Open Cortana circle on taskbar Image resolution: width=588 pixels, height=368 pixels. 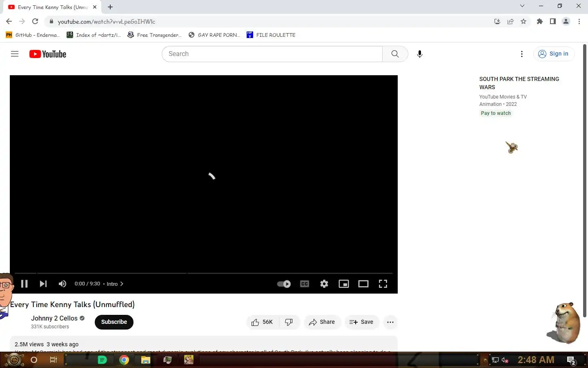click(34, 360)
